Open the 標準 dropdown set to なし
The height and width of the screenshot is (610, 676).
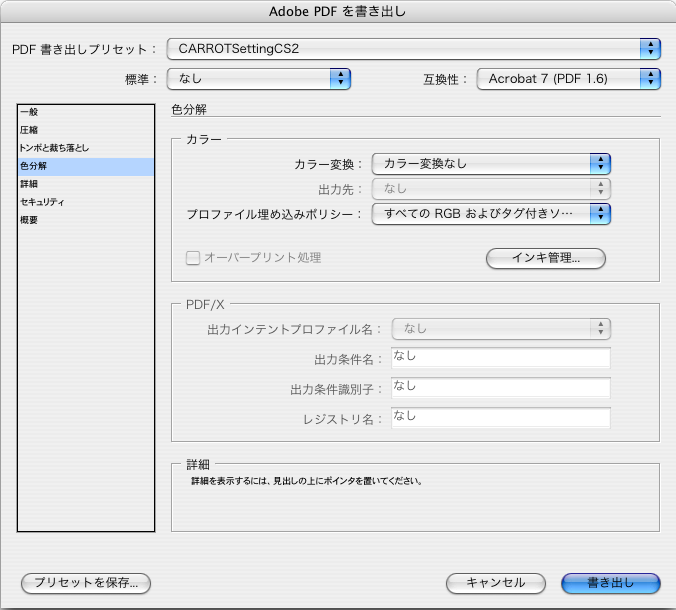point(259,79)
